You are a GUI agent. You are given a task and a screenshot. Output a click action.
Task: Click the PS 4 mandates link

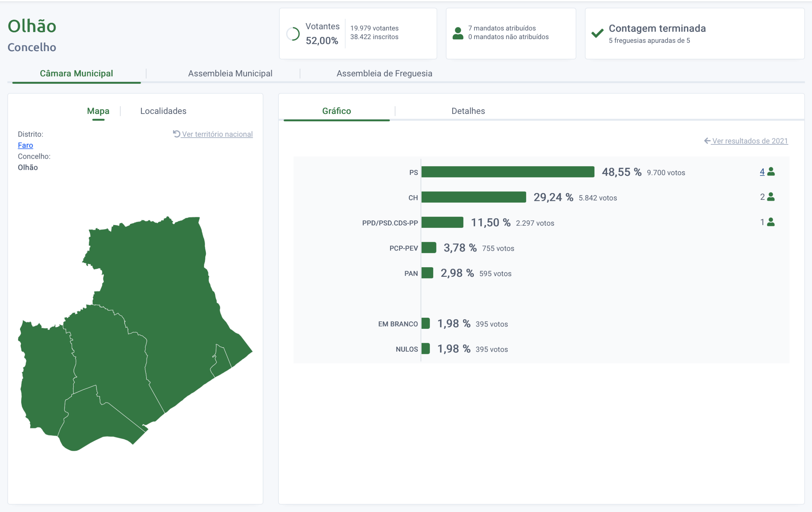coord(762,172)
